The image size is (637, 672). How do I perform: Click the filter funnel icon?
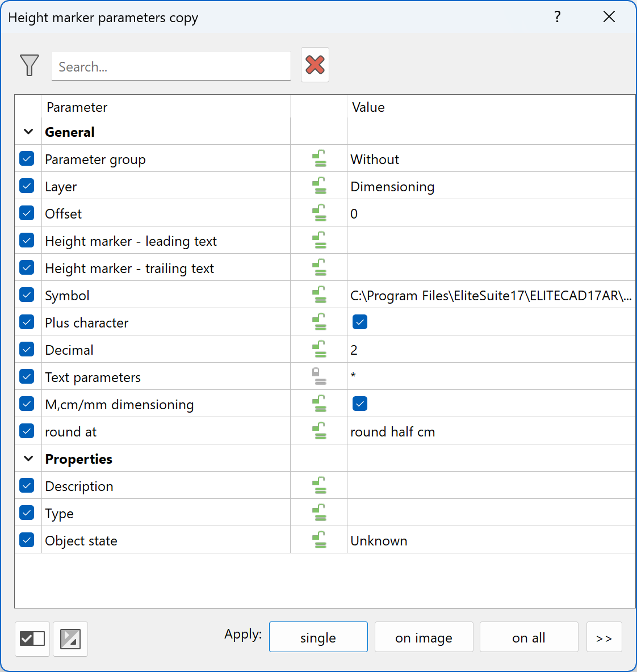29,65
